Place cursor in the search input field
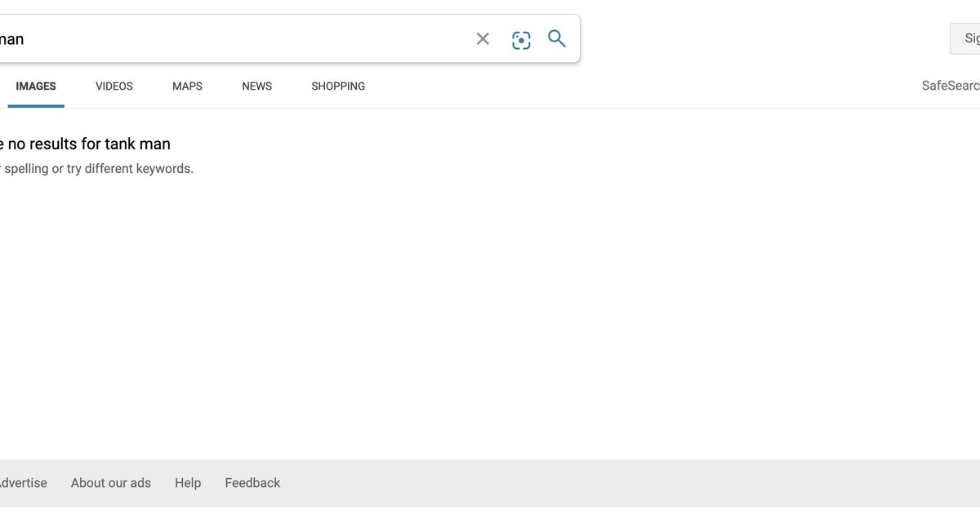This screenshot has height=514, width=980. (245, 38)
